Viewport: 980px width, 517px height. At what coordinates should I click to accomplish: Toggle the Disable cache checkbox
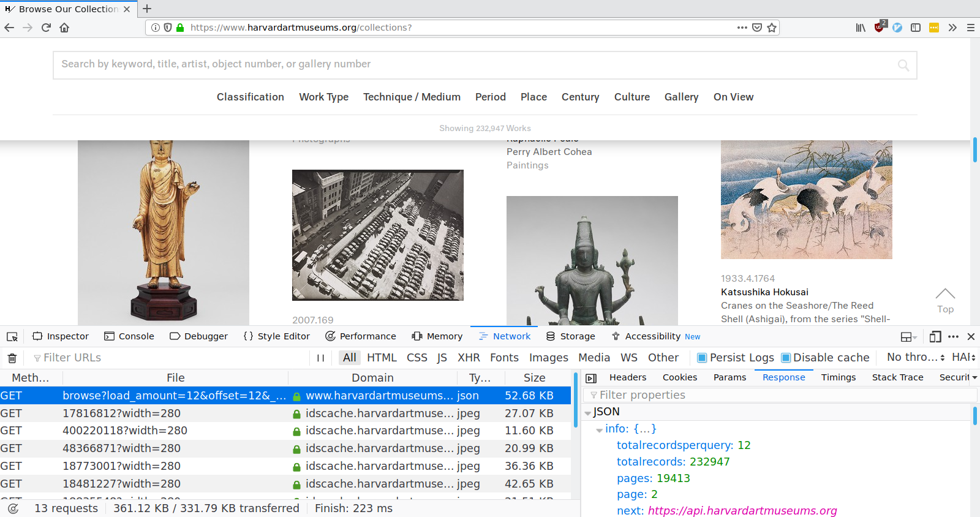[786, 358]
